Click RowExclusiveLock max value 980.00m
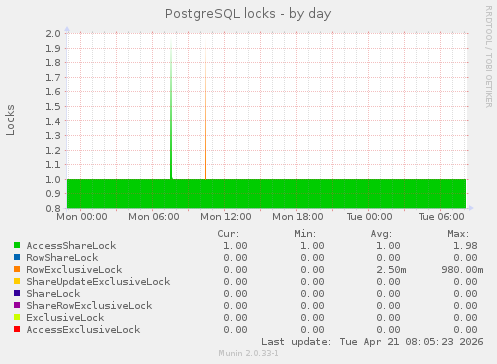Viewport: 497px width, 364px height. [x=462, y=270]
